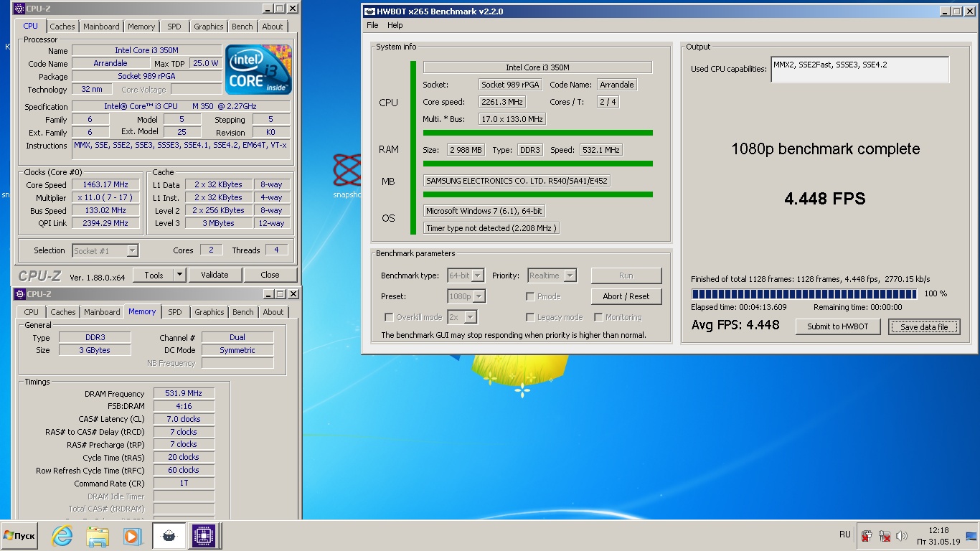Click the RU language indicator
Viewport: 980px width, 551px height.
[845, 534]
